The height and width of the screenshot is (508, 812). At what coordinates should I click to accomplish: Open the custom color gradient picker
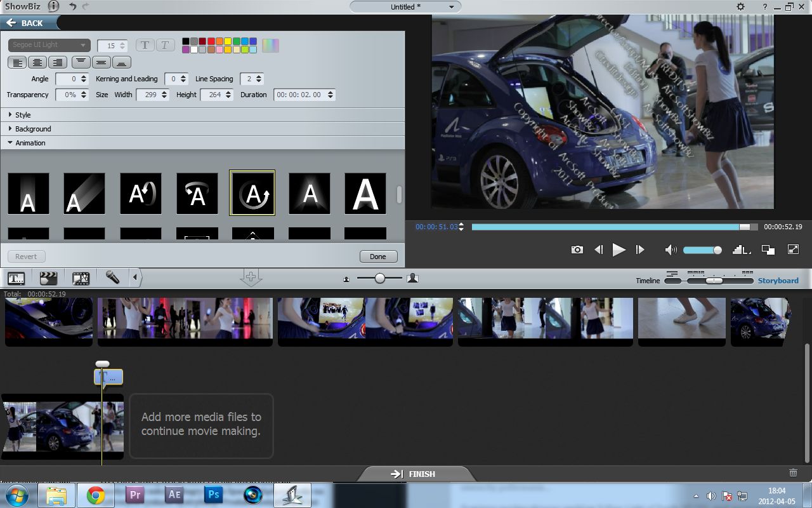point(270,45)
